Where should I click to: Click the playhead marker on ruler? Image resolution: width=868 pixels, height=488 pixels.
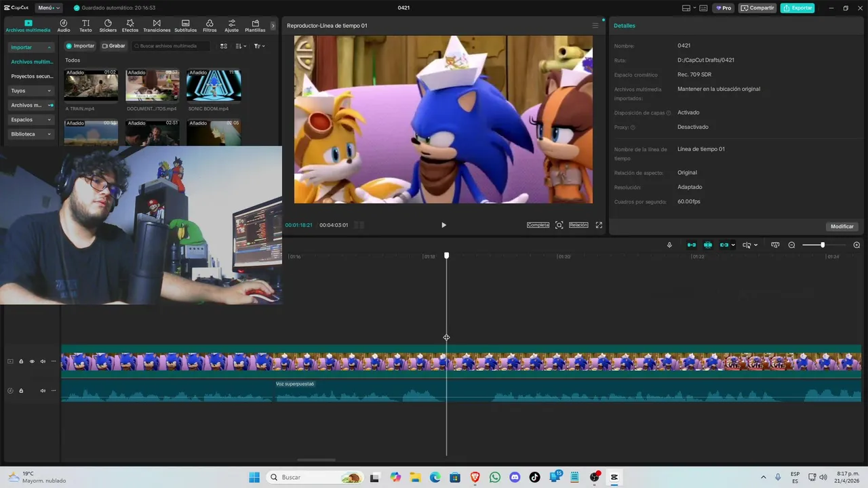coord(446,256)
